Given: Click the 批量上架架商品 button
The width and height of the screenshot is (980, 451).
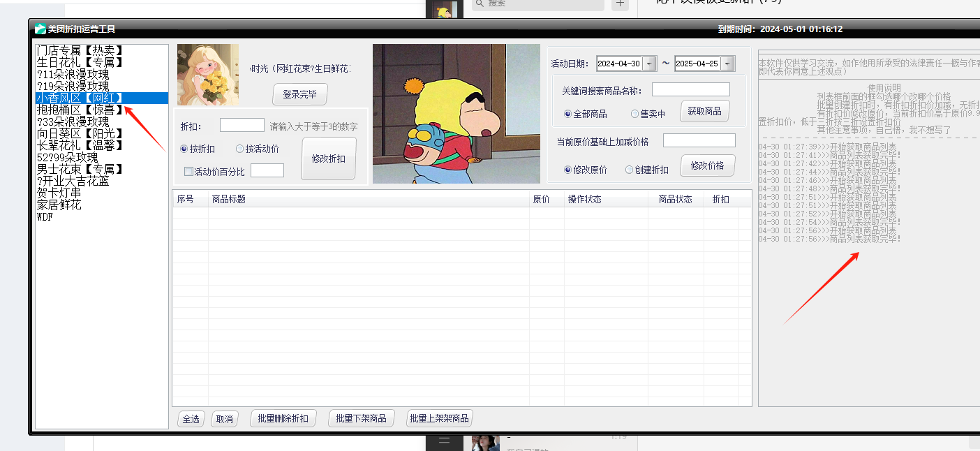Looking at the screenshot, I should coord(440,419).
